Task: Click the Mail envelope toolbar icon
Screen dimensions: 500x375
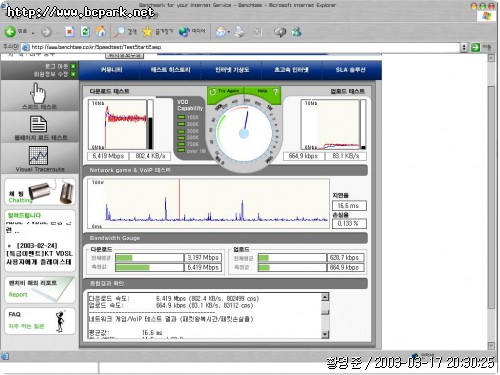Action: (x=220, y=32)
